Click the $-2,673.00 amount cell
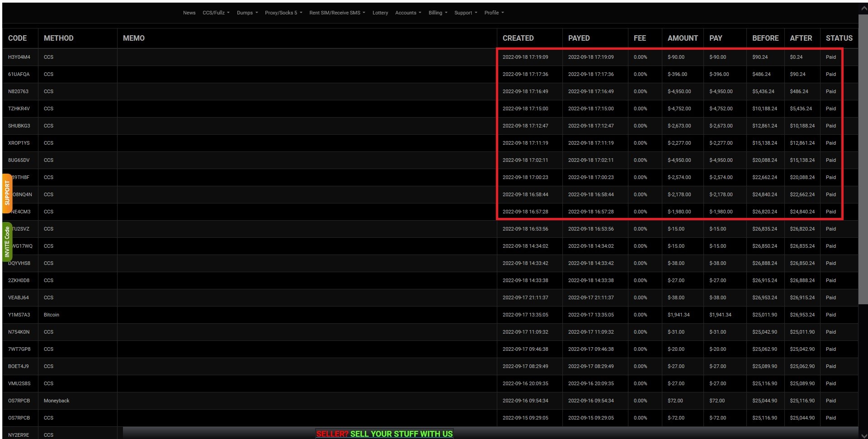The image size is (868, 439). [679, 126]
